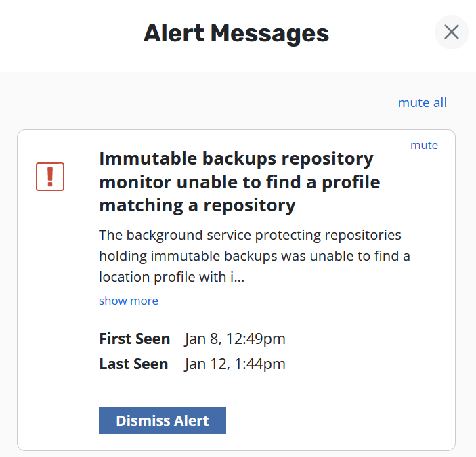The width and height of the screenshot is (476, 457).
Task: Click the Alert Messages panel heading
Action: [236, 33]
